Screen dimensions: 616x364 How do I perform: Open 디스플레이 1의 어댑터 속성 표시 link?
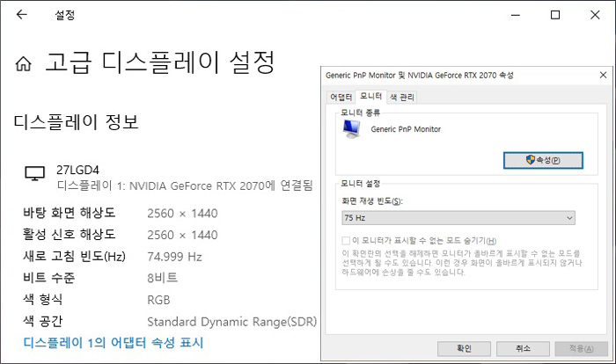(113, 342)
